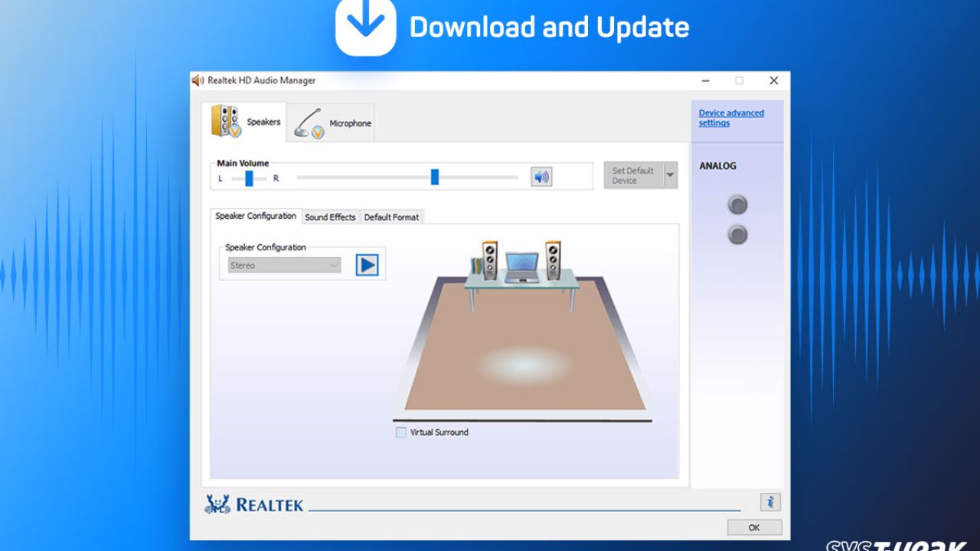980x551 pixels.
Task: Switch to the Default Format tab
Action: [391, 217]
